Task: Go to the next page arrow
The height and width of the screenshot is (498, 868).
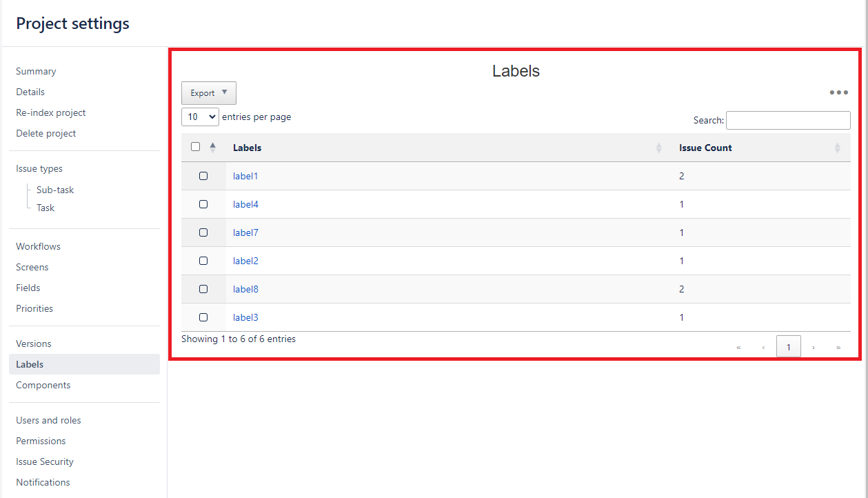Action: click(814, 347)
